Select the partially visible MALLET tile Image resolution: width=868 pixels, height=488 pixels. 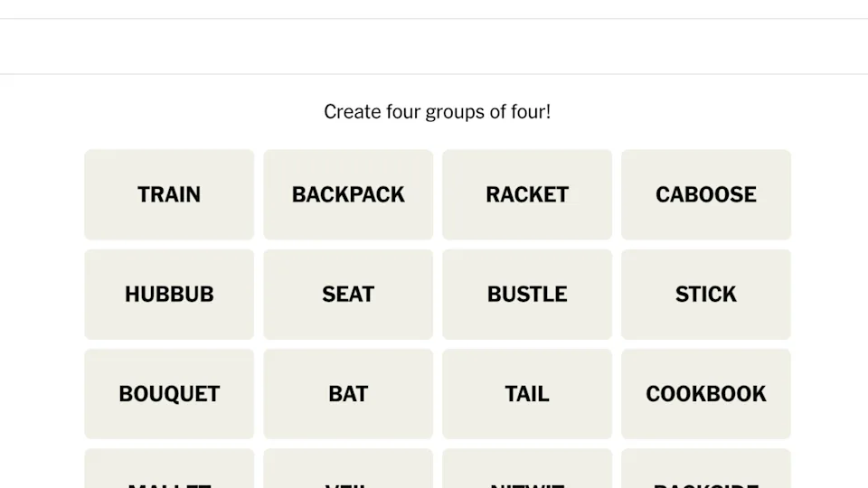click(x=169, y=471)
